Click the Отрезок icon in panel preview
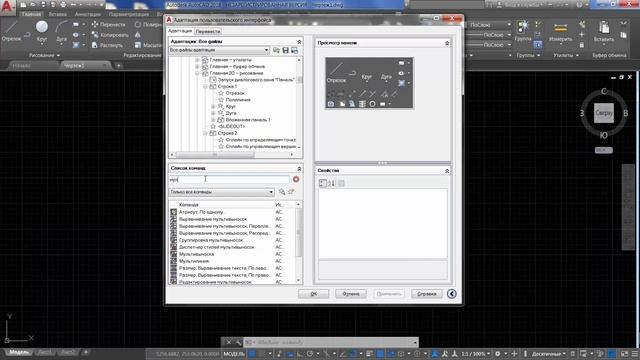Viewport: 640px width, 360px height. 336,72
